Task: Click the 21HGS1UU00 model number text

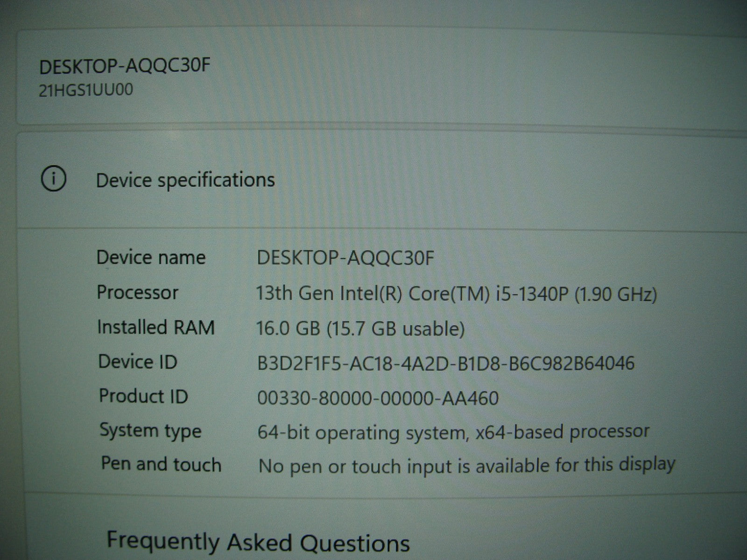Action: coord(85,90)
